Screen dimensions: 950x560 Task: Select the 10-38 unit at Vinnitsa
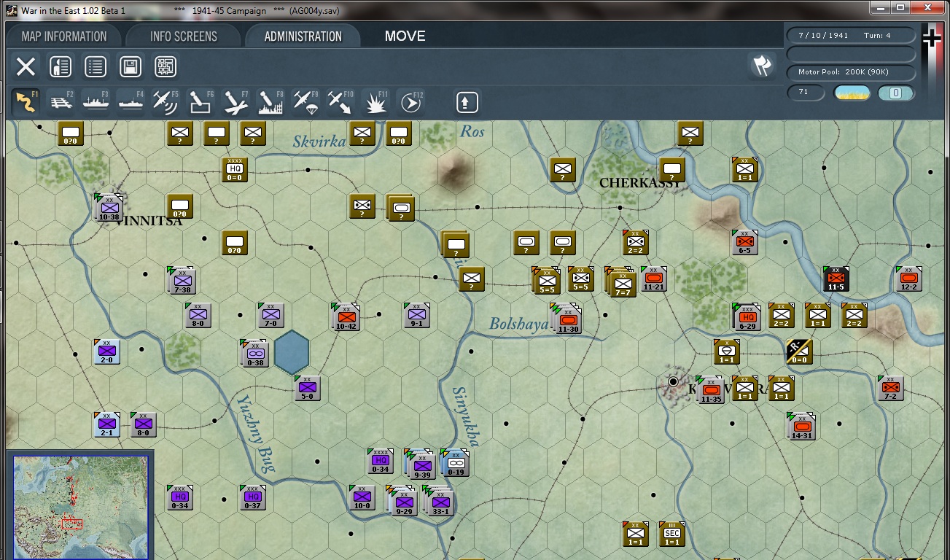(109, 207)
